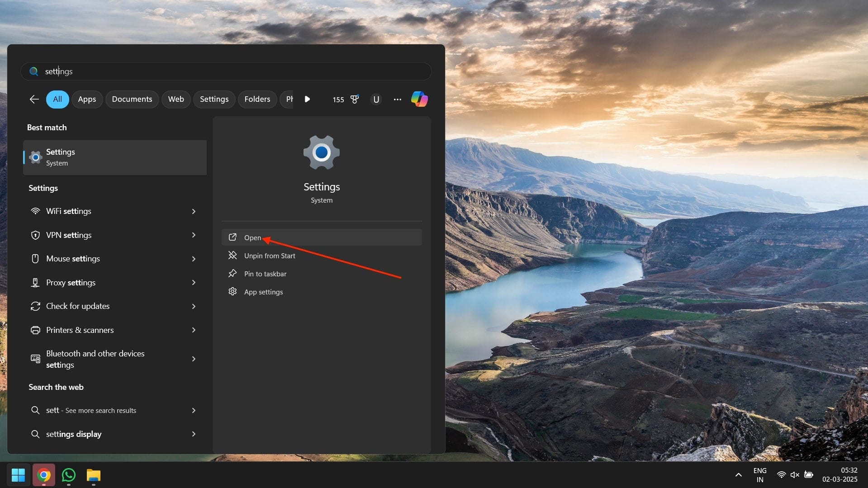Viewport: 868px width, 488px height.
Task: Click the Windows Start button
Action: (x=18, y=475)
